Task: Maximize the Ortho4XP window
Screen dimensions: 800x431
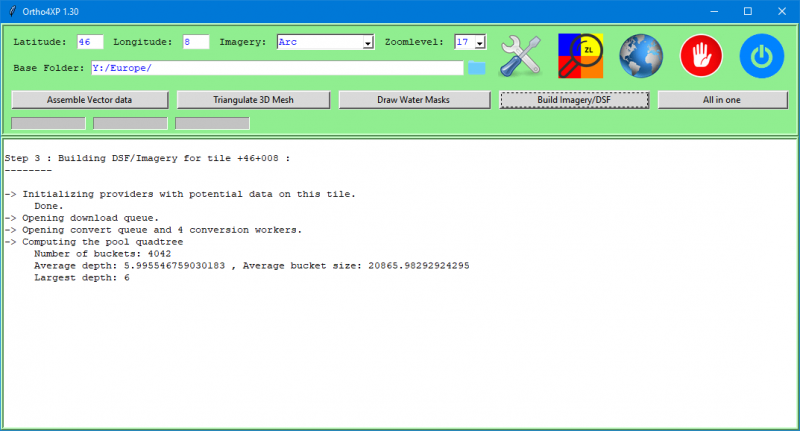Action: 748,11
